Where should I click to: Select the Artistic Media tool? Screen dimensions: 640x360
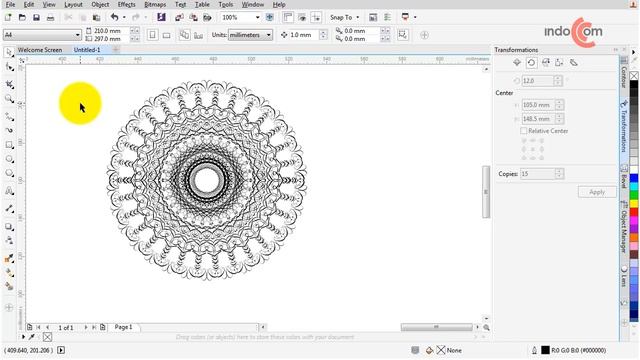9,130
